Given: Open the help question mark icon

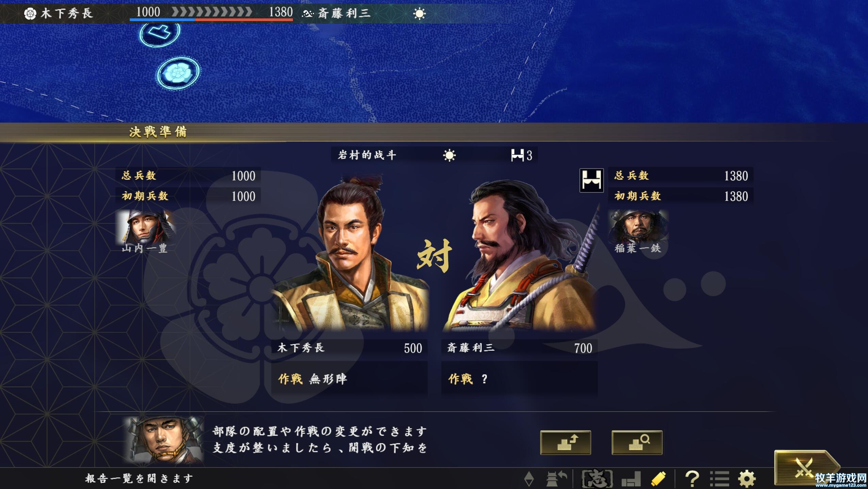Looking at the screenshot, I should tap(692, 479).
